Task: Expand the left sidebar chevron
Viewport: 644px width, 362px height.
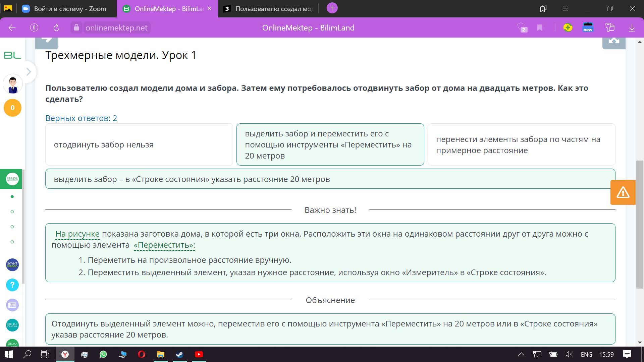Action: pyautogui.click(x=29, y=72)
